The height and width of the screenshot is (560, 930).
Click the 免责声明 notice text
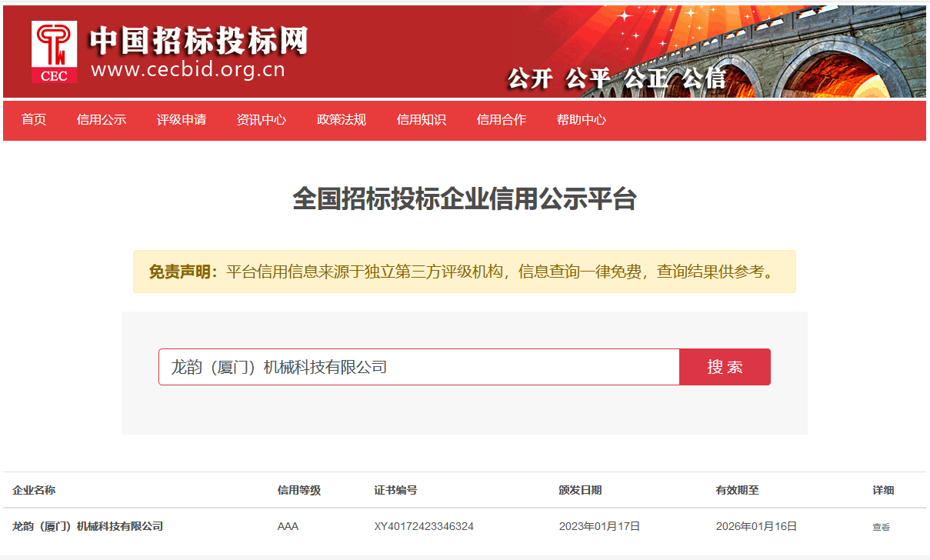(x=465, y=272)
